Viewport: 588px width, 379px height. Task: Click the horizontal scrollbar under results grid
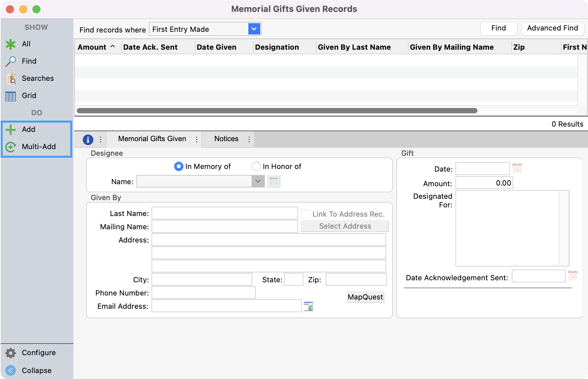pyautogui.click(x=277, y=111)
